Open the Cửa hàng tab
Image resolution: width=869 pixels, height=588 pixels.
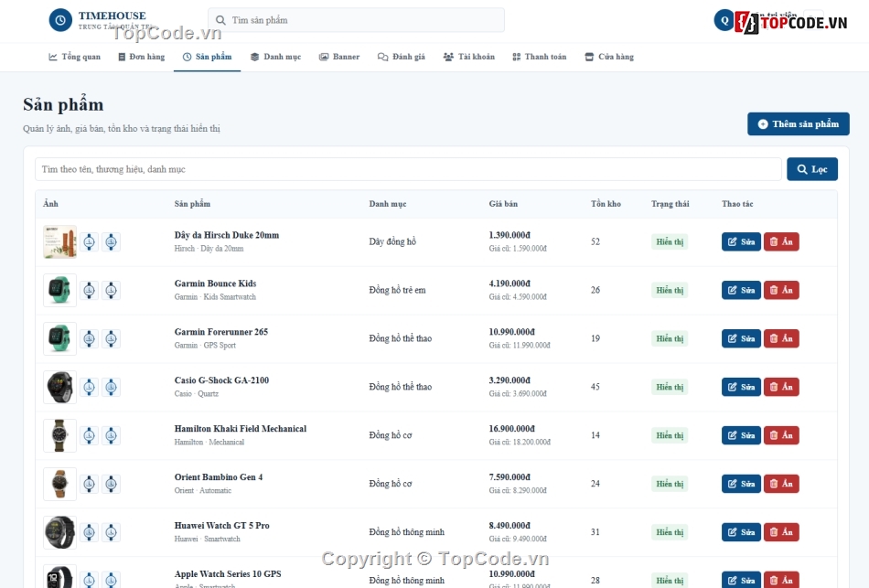point(609,57)
